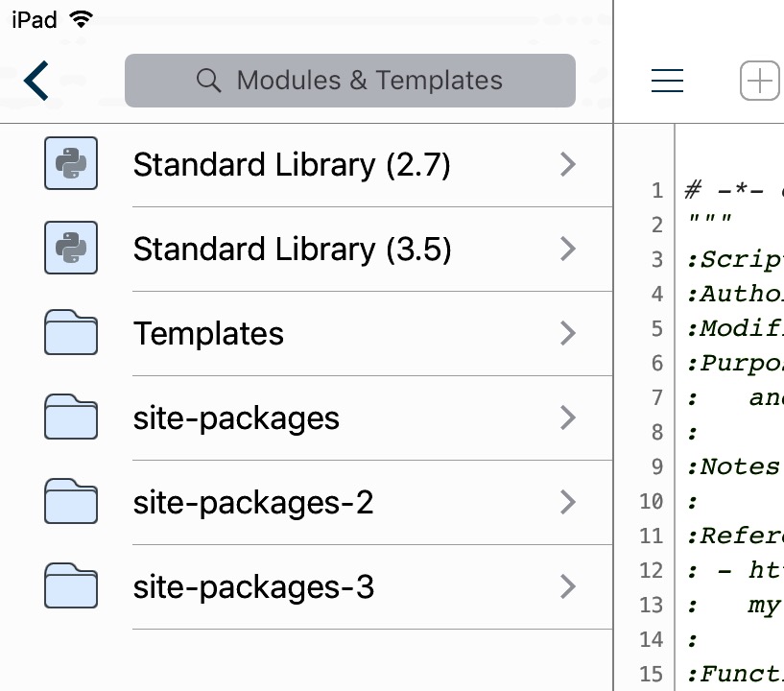
Task: Click the Python icon for Standard Library (3.5)
Action: (71, 248)
